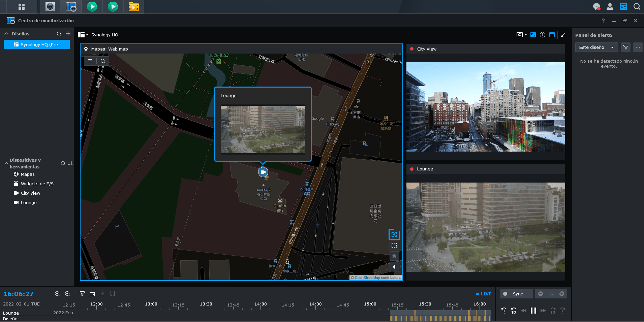This screenshot has width=644, height=322.
Task: Open the yellow recordings folder taskbar icon
Action: click(134, 7)
